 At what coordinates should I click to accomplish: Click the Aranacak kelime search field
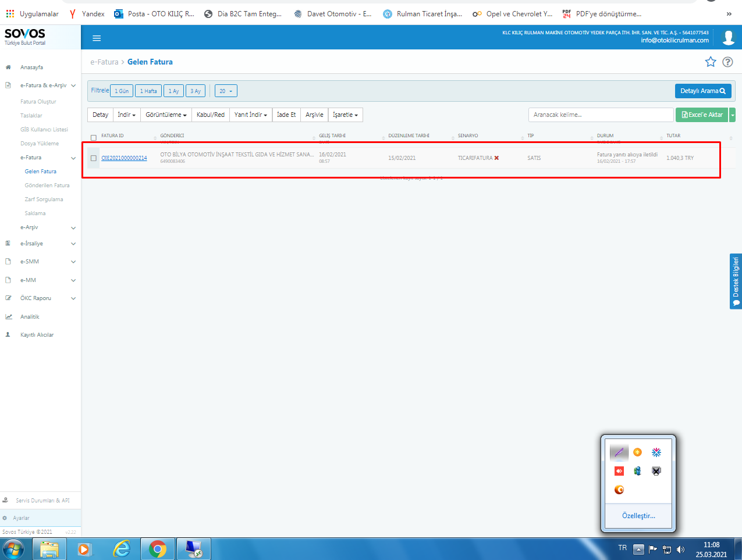pyautogui.click(x=600, y=115)
